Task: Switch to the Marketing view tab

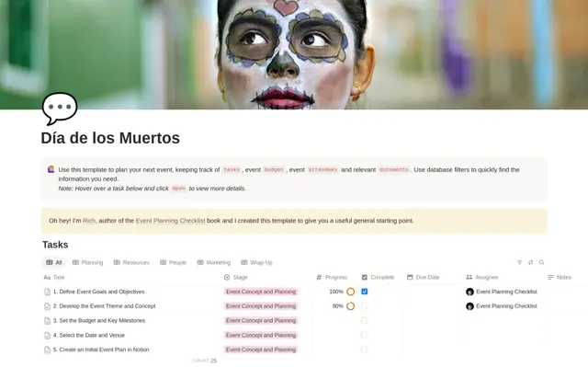Action: click(x=214, y=262)
